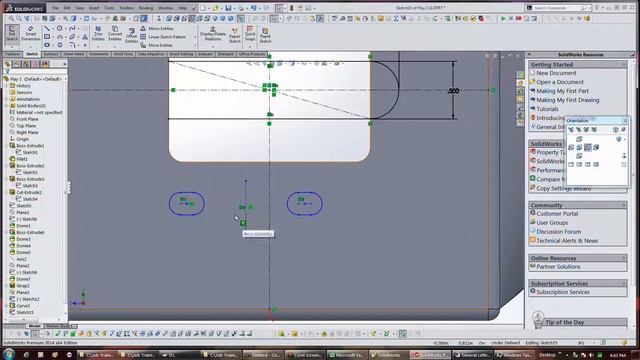Click the Trim Entities tool

(x=98, y=33)
